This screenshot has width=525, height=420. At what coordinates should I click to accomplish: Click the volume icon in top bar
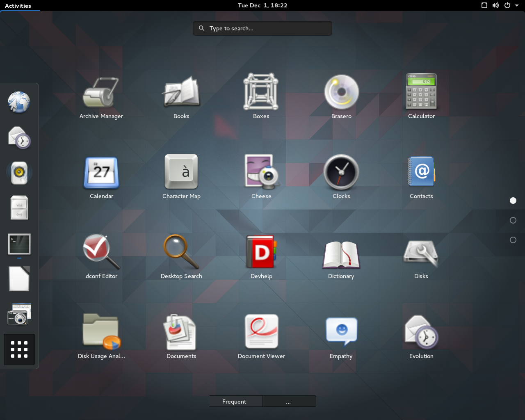tap(495, 5)
